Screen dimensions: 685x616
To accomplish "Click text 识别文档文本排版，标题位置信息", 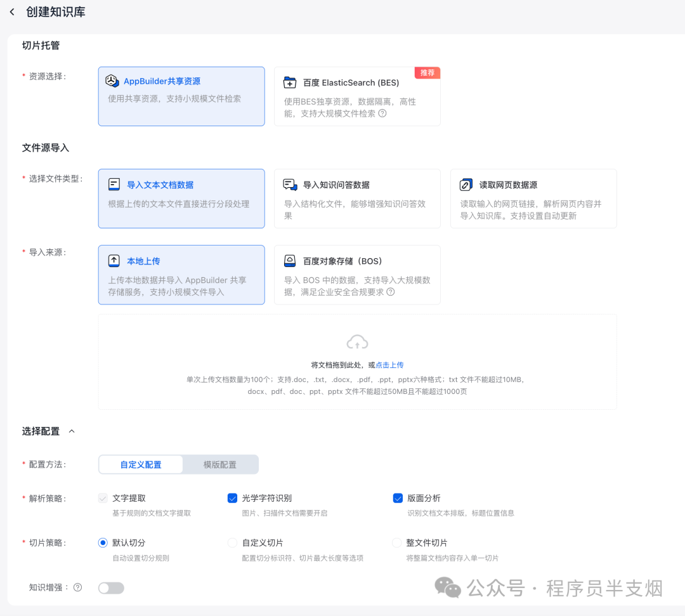I will [x=461, y=513].
